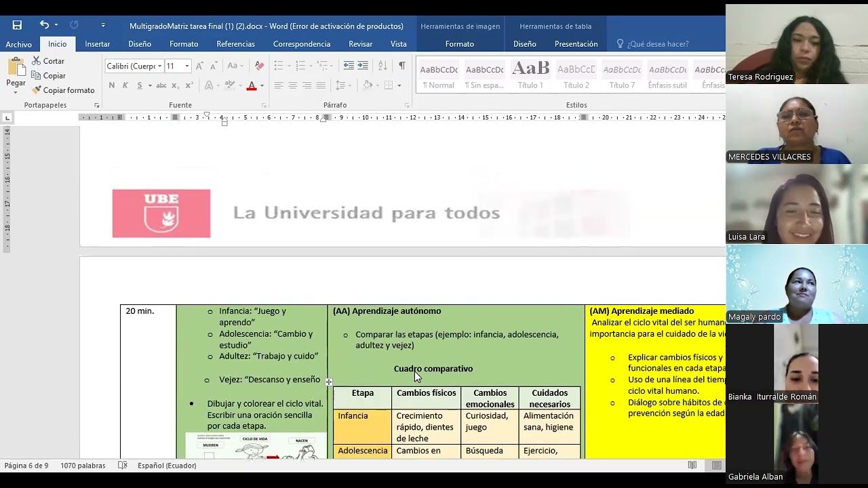Go to the Correspondencia tab

[302, 44]
